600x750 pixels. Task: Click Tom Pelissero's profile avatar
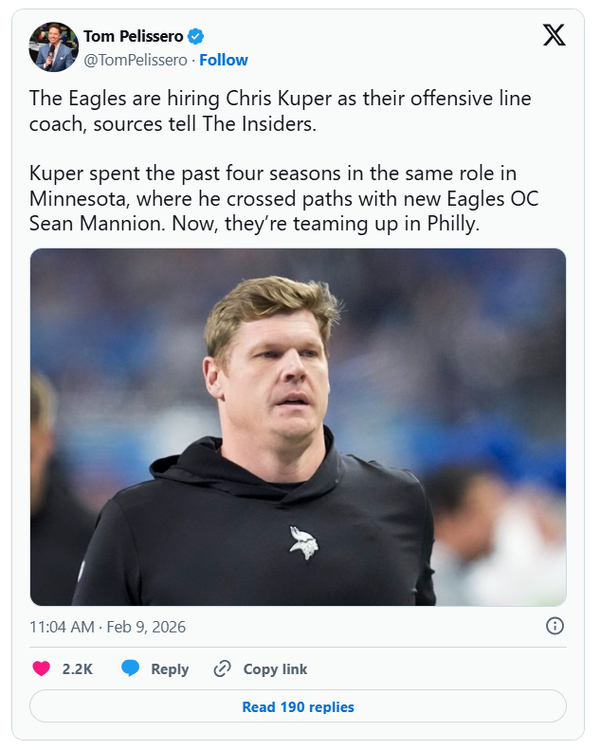[54, 47]
